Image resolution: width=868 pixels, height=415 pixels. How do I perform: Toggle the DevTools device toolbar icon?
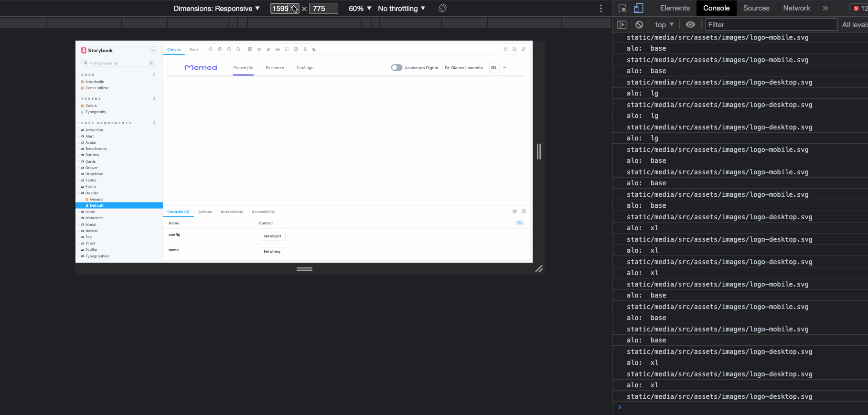[639, 8]
